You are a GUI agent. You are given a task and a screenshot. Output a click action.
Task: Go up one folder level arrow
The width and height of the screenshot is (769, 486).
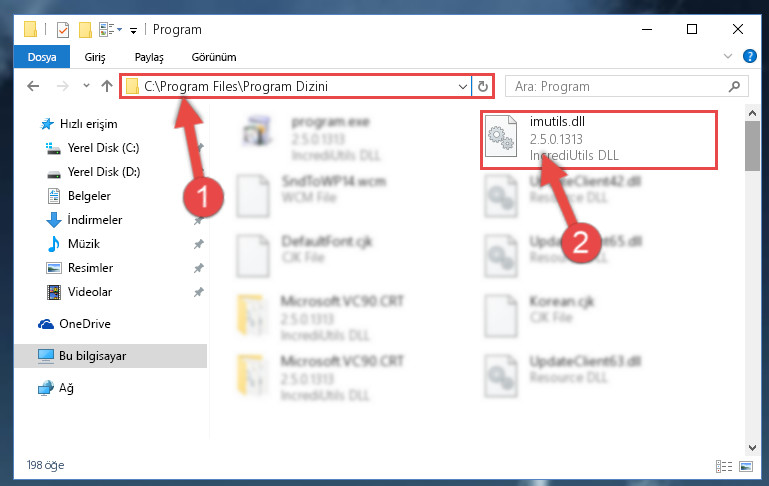pos(106,86)
